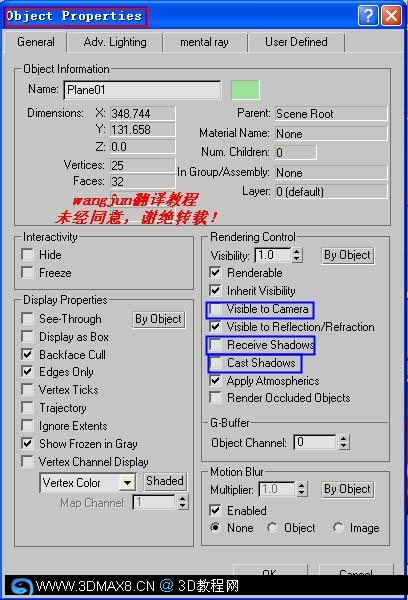Image resolution: width=408 pixels, height=600 pixels.
Task: Select the Image motion blur radio
Action: [338, 527]
